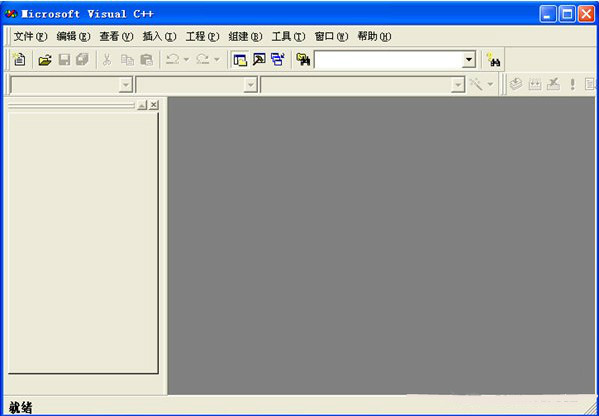Expand the Find combo box dropdown
The height and width of the screenshot is (416, 599).
tap(468, 60)
